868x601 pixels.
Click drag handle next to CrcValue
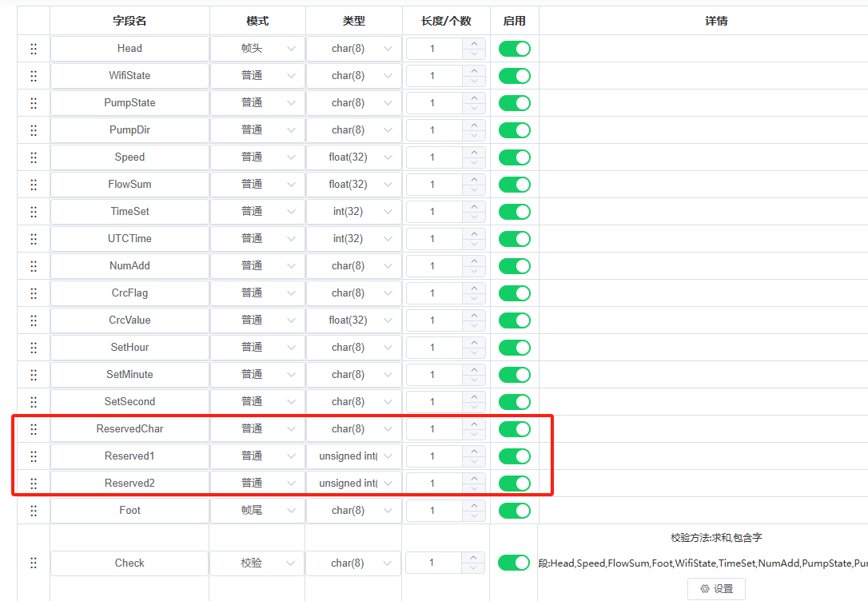(x=34, y=320)
